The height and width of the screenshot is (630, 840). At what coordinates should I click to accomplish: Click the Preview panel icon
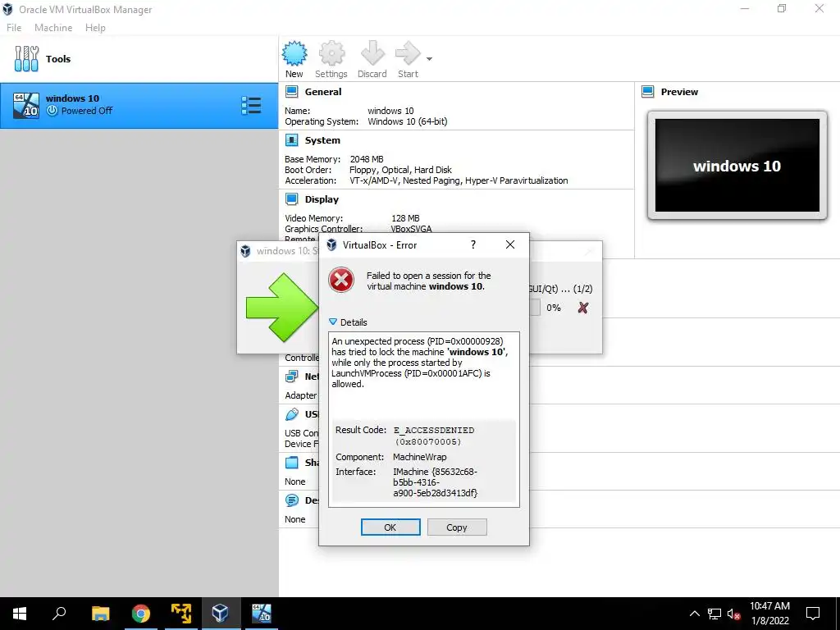pyautogui.click(x=648, y=92)
